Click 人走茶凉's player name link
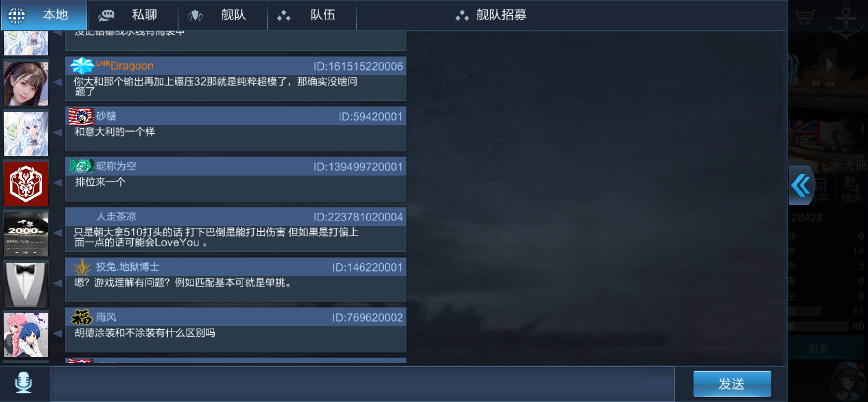The height and width of the screenshot is (402, 868). pos(116,216)
